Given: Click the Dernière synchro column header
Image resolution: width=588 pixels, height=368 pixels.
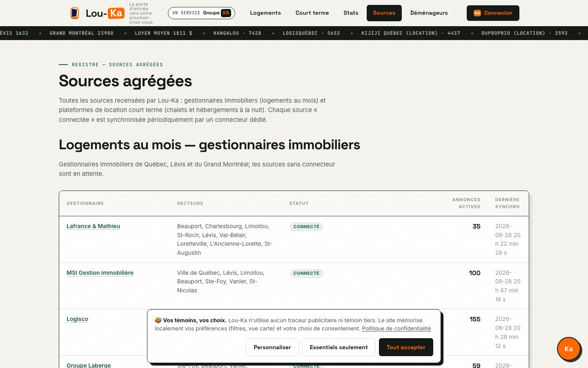Looking at the screenshot, I should point(507,203).
